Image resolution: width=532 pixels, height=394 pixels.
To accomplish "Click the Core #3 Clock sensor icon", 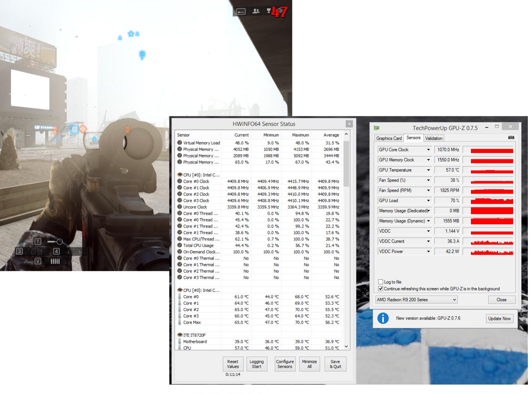I will tap(180, 200).
